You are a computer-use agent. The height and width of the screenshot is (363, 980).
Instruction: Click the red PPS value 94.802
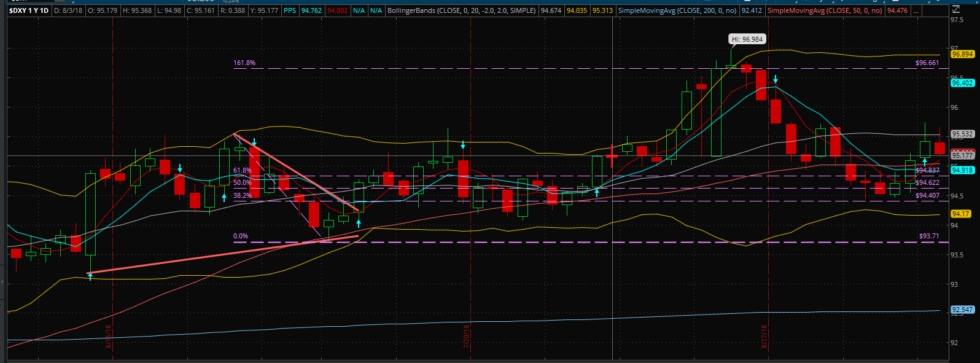337,10
